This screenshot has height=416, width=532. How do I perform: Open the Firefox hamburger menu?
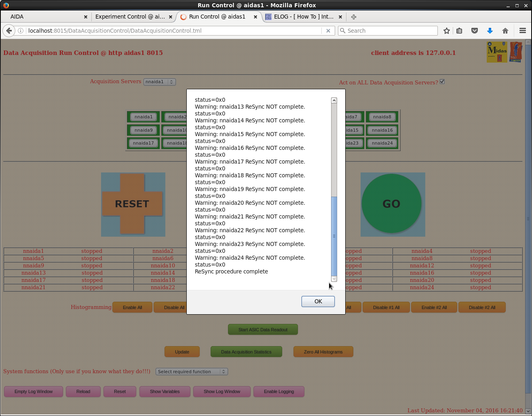coord(522,31)
